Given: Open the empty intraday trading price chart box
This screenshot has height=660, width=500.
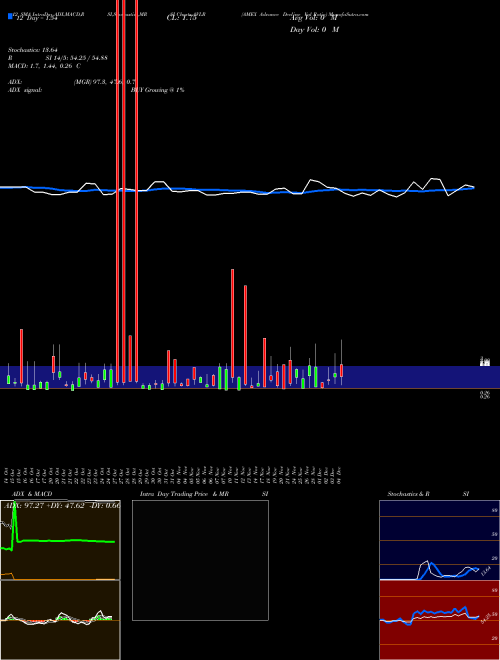Looking at the screenshot, I should click(200, 560).
